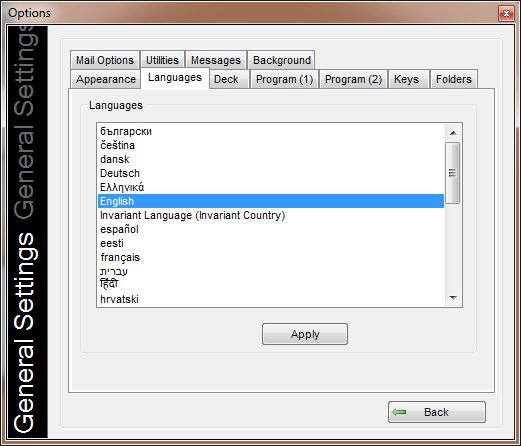This screenshot has width=521, height=446.
Task: Select the Appearance tab
Action: (x=106, y=79)
